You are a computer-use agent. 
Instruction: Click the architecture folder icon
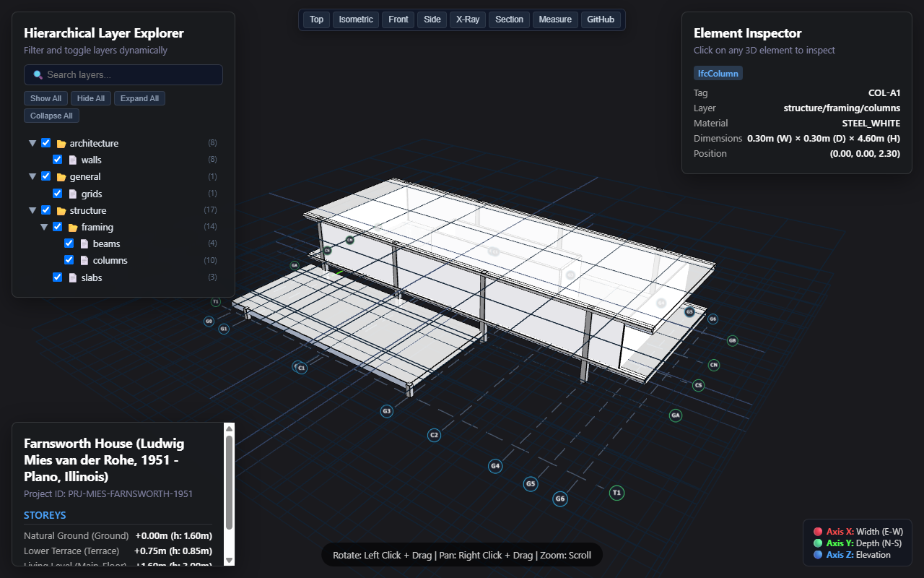click(61, 143)
